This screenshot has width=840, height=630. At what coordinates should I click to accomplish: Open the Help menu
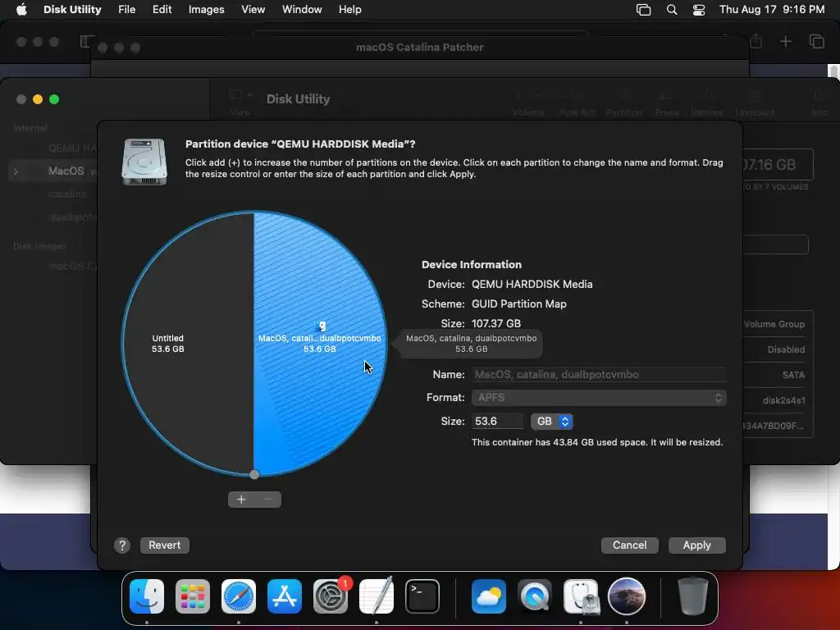click(349, 10)
